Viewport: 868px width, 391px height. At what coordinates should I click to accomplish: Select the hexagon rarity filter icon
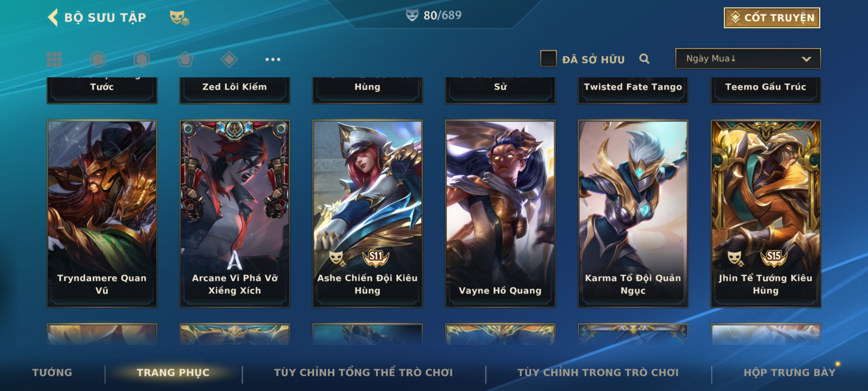(141, 59)
